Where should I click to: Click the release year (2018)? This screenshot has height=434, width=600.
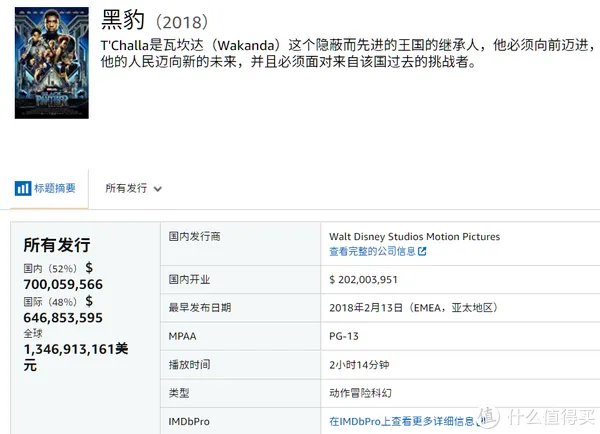click(182, 22)
